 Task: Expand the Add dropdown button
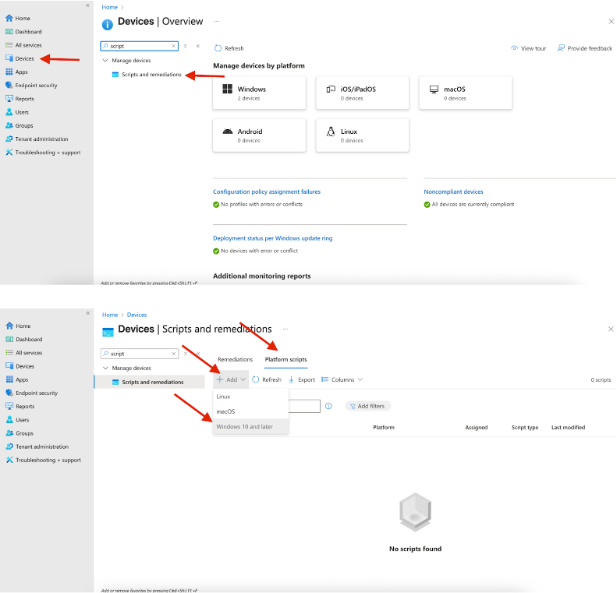coord(231,380)
